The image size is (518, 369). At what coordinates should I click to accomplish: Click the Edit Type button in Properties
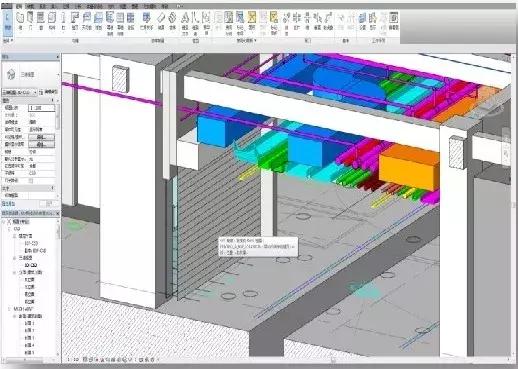[49, 92]
